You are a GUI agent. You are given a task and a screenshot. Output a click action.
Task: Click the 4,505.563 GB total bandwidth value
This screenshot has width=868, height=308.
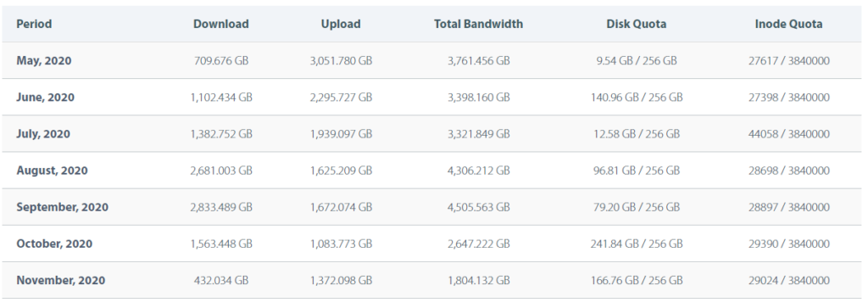coord(478,207)
